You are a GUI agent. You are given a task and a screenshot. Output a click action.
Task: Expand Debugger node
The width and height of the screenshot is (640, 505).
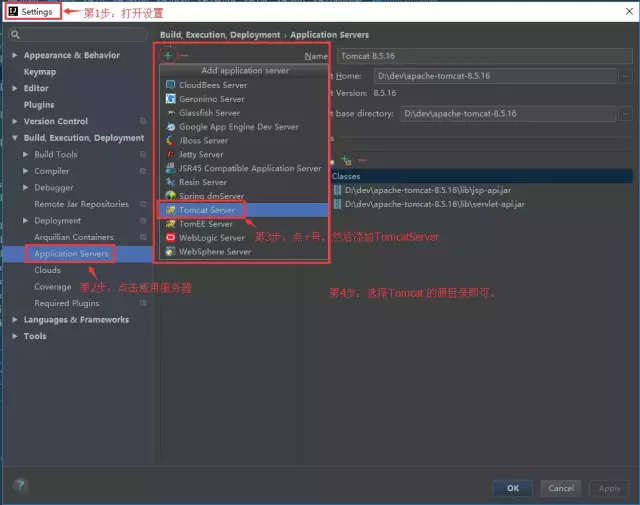tap(25, 187)
